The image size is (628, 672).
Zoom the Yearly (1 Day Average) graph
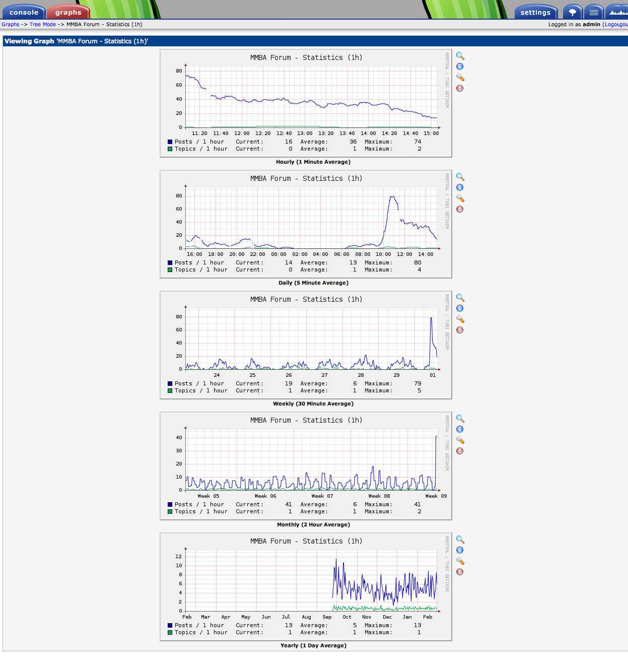click(460, 540)
